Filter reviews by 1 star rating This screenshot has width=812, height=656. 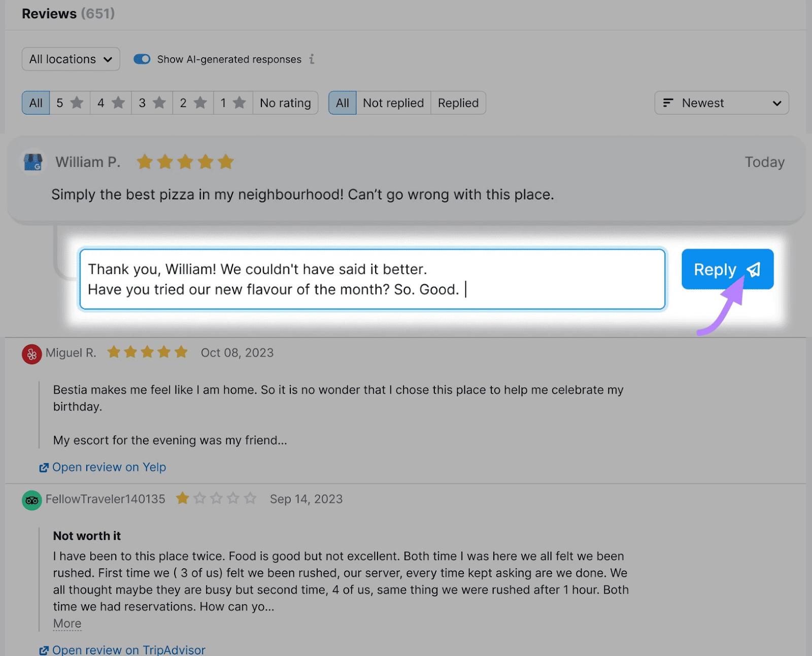click(233, 103)
